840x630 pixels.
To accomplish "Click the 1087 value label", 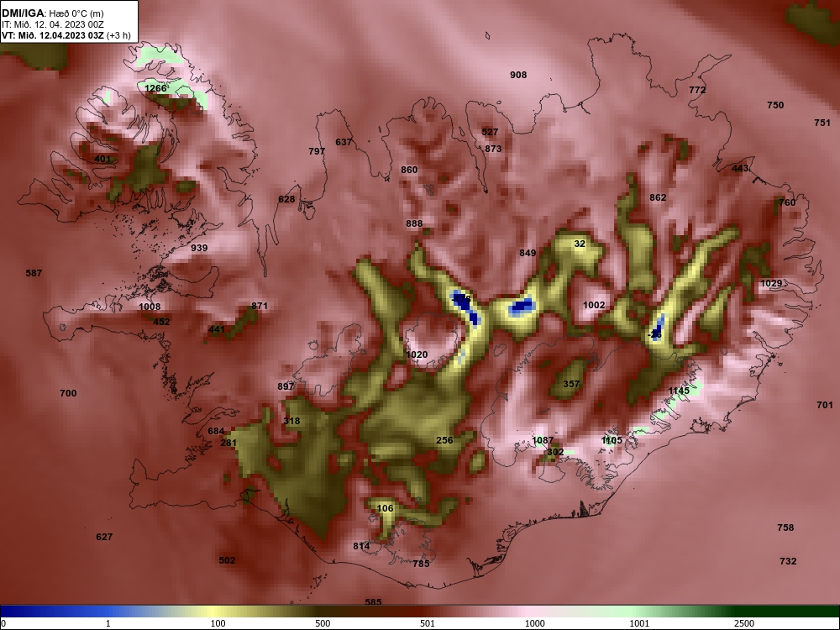I will 543,440.
